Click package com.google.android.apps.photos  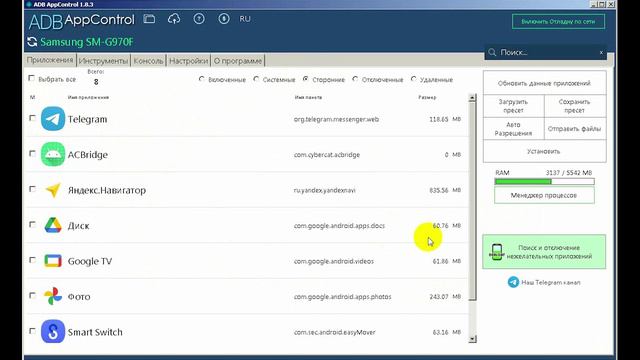342,297
